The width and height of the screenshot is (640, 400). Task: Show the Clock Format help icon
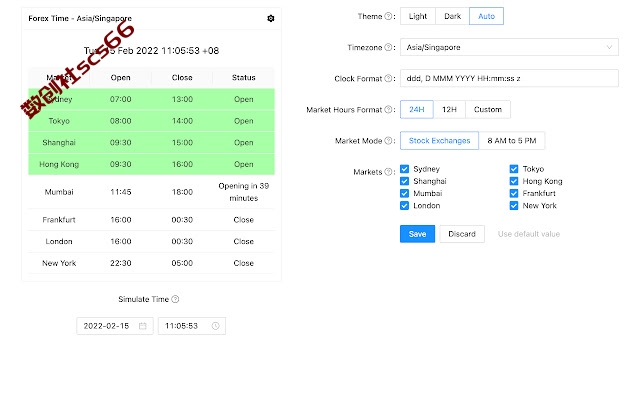(389, 78)
